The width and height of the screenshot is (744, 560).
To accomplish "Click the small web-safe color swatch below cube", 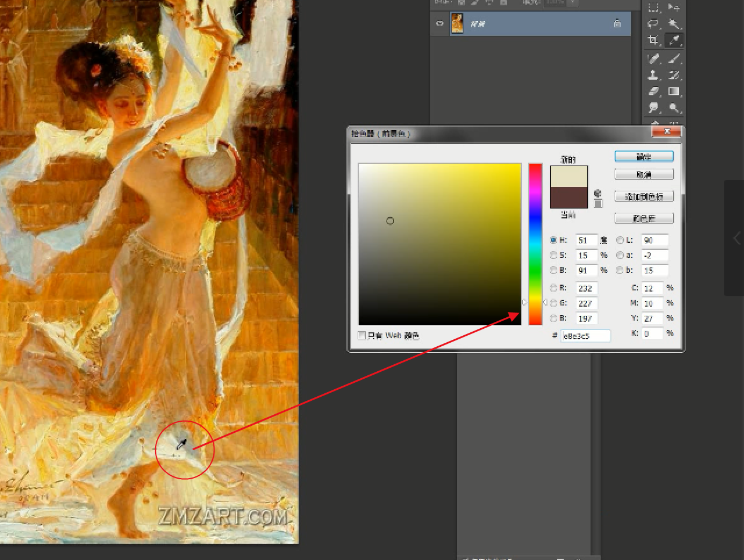I will pos(598,203).
